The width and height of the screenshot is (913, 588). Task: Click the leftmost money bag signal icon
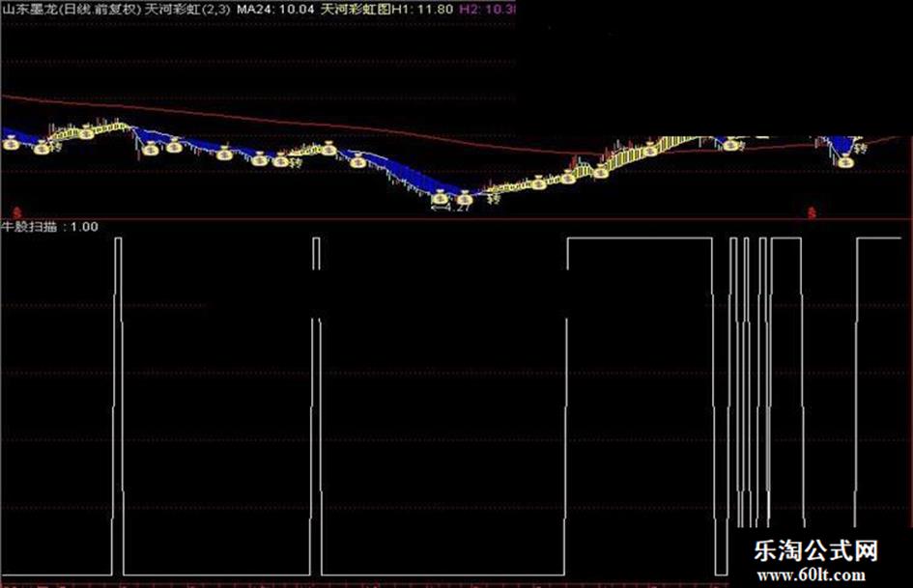coord(12,143)
